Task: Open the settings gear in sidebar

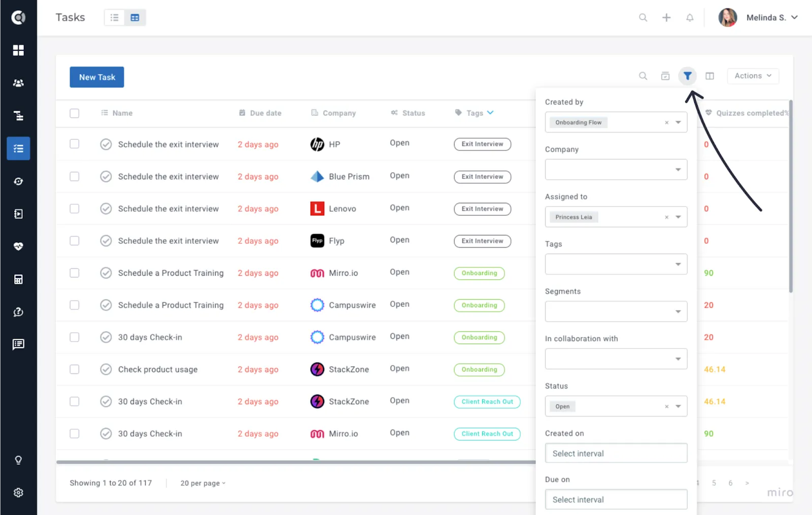Action: pos(18,493)
